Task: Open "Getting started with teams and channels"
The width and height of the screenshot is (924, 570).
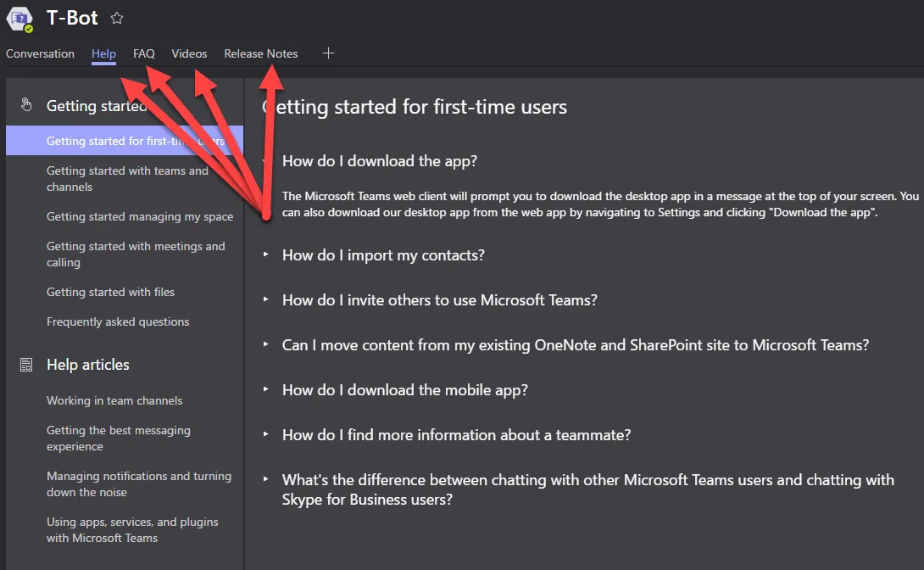Action: 127,179
